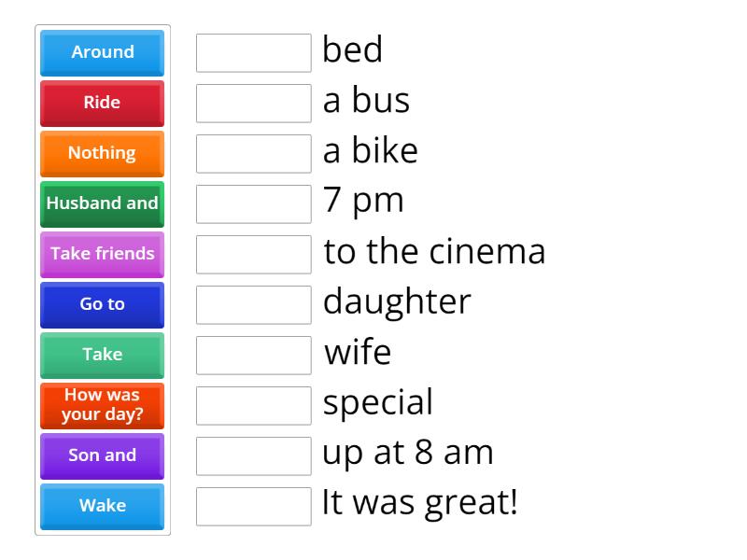Click the answer slot beside 'a bike'
This screenshot has width=747, height=560.
click(x=253, y=153)
